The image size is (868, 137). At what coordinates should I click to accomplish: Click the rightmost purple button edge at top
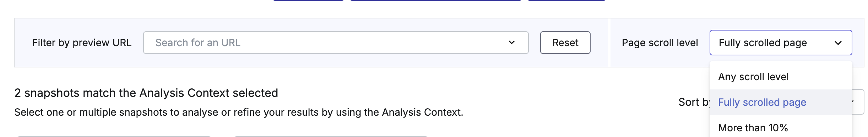pyautogui.click(x=566, y=0)
